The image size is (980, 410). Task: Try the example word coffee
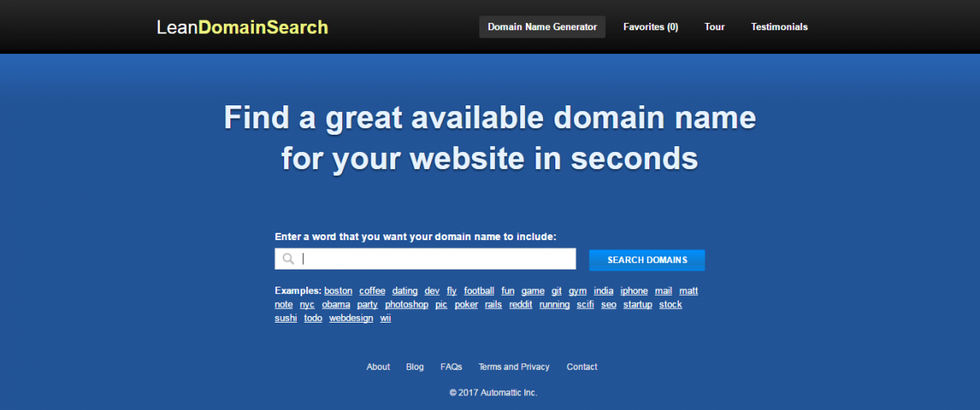[x=372, y=291]
